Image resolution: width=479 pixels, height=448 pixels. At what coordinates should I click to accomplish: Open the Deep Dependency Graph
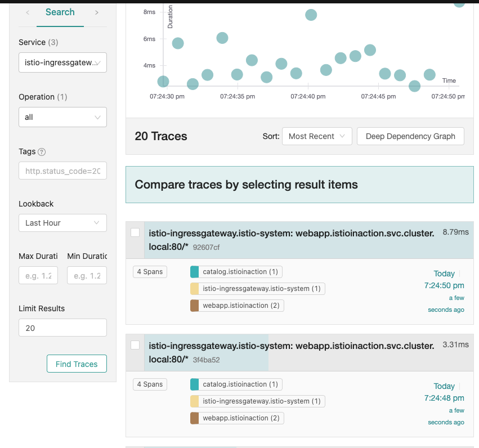pyautogui.click(x=410, y=136)
